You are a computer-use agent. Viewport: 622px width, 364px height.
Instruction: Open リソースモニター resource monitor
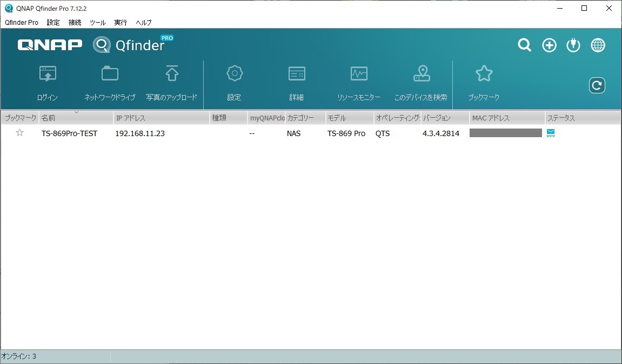pyautogui.click(x=359, y=74)
